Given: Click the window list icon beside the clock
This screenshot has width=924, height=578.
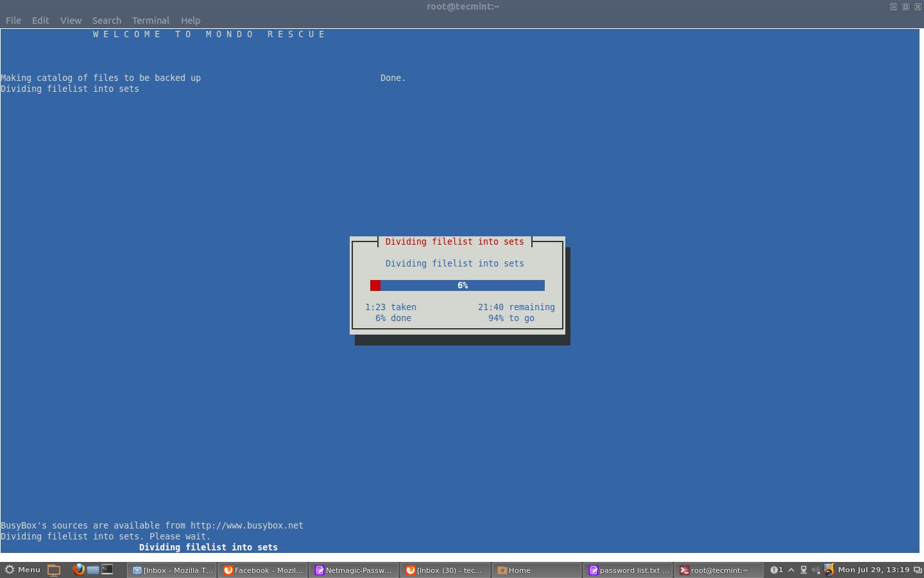Looking at the screenshot, I should tap(918, 570).
